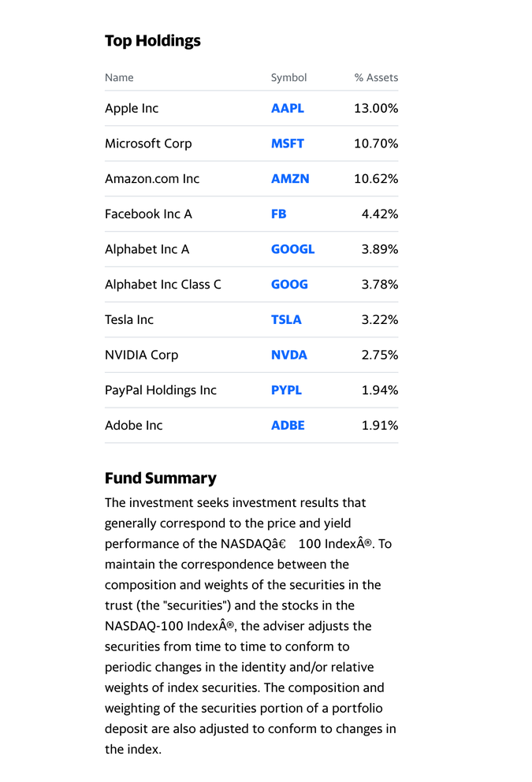Screen dimensions: 532x782
Task: Open the ADBE ticker link
Action: pos(288,426)
